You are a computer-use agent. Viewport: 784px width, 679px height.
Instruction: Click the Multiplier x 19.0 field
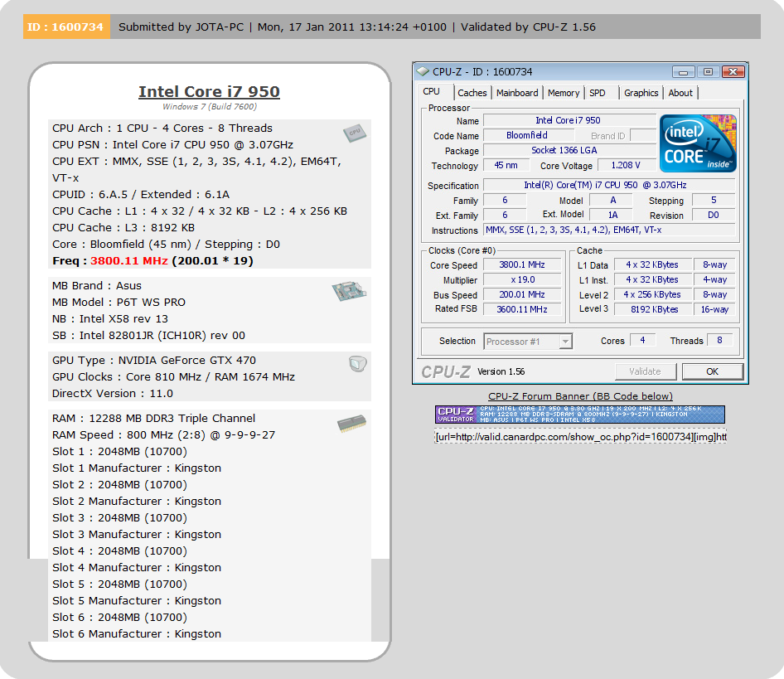pyautogui.click(x=522, y=280)
